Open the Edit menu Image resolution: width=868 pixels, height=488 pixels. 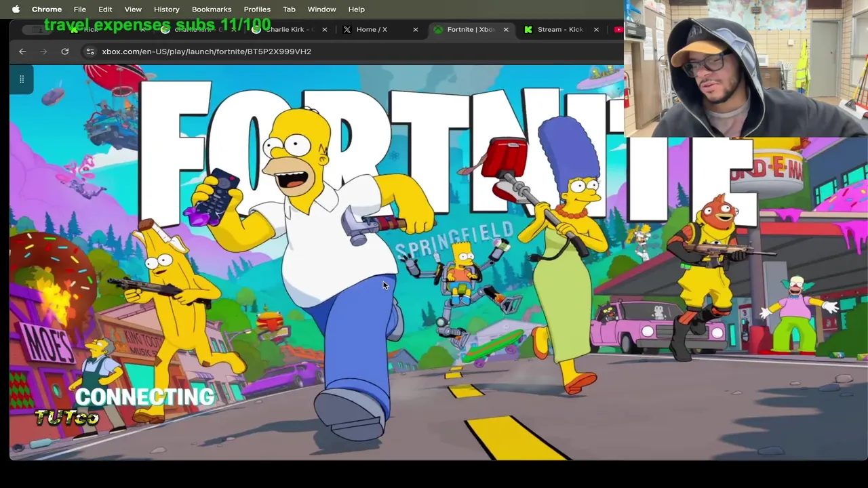105,9
